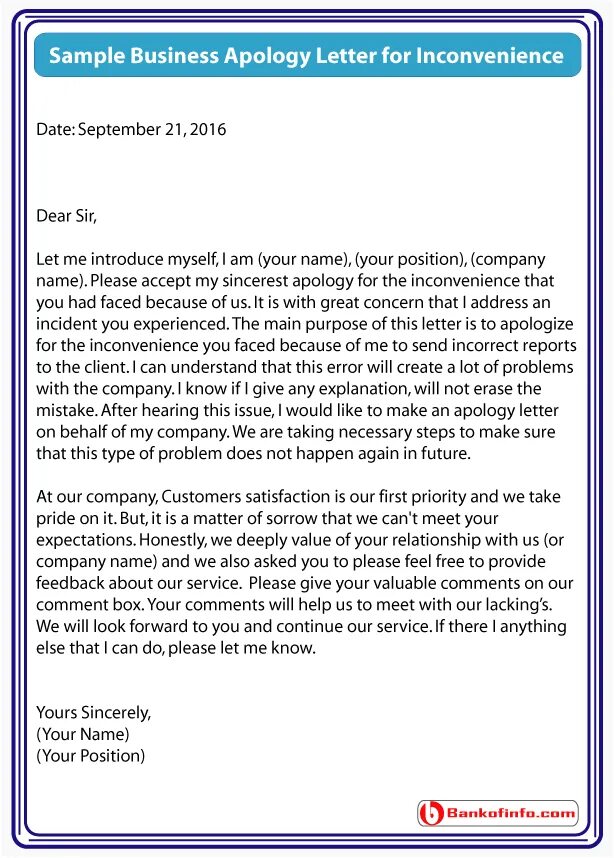614x858 pixels.
Task: Click the word Apology in the title banner
Action: [x=267, y=55]
